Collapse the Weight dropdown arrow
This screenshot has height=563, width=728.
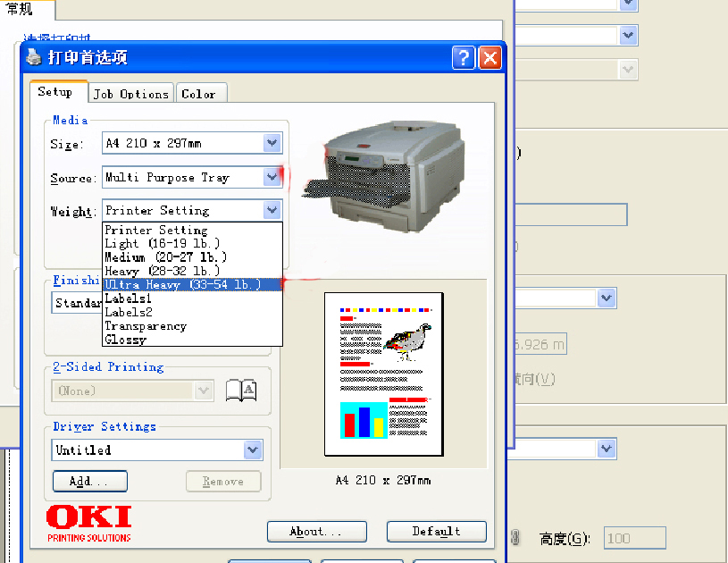[272, 210]
